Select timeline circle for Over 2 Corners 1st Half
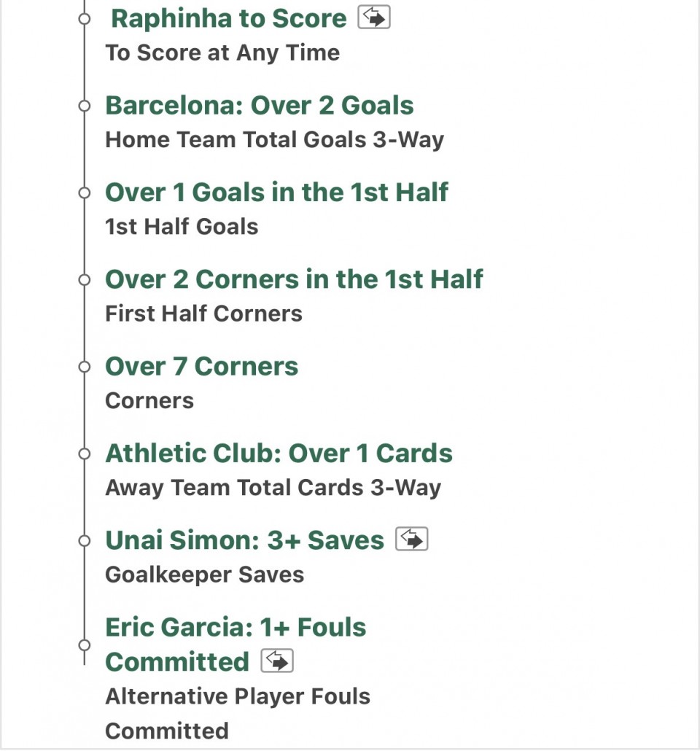 pos(85,280)
